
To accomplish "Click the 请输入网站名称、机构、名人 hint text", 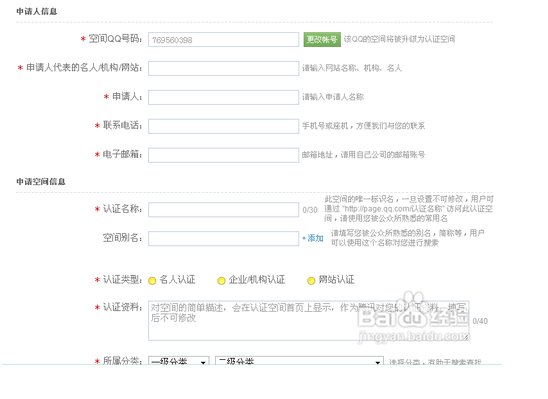I will (352, 68).
